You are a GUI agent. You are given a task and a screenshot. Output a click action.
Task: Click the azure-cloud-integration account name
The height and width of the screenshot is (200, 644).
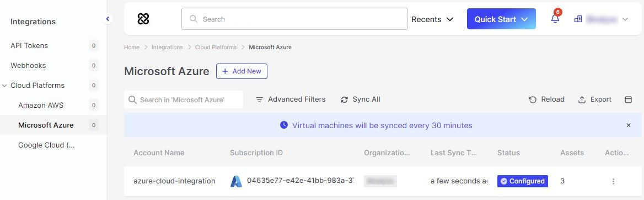(x=174, y=181)
